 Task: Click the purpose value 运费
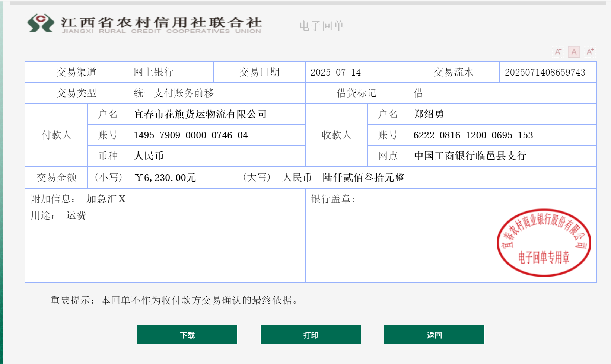(76, 215)
